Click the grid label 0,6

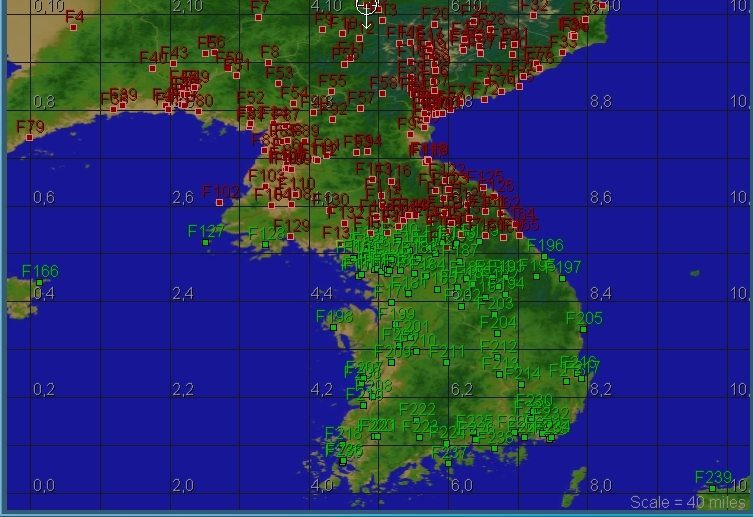(x=44, y=197)
